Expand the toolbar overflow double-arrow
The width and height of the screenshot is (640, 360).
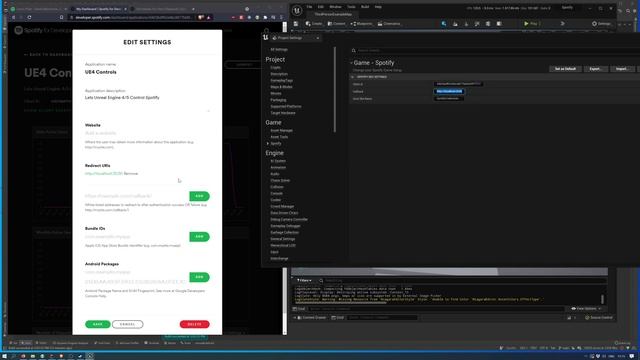(562, 24)
